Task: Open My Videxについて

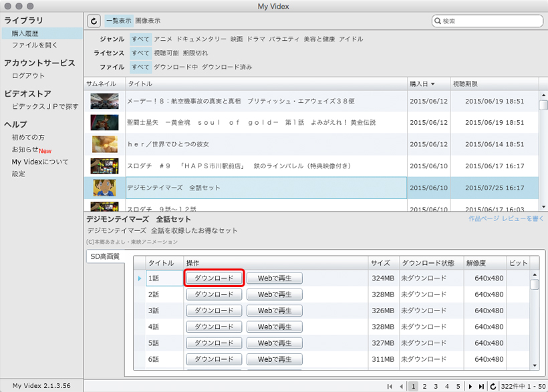Action: coord(40,162)
